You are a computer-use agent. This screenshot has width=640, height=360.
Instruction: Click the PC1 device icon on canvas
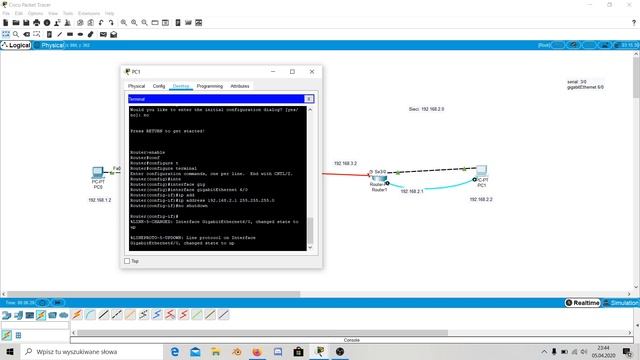(482, 170)
